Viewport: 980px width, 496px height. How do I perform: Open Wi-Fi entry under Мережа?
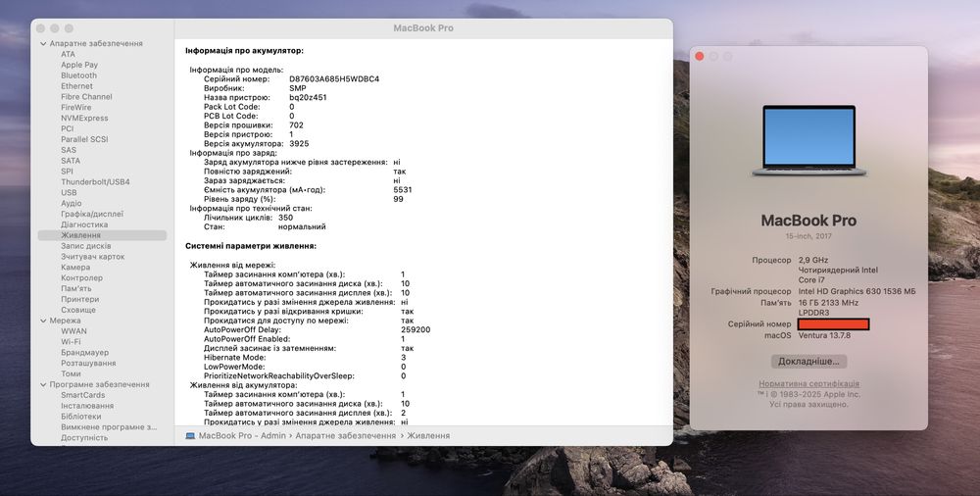[x=71, y=342]
